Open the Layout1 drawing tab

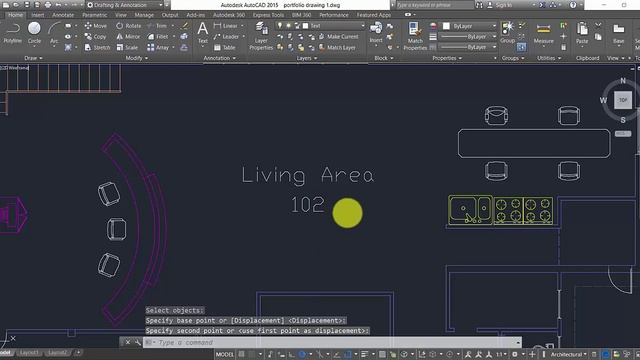29,352
